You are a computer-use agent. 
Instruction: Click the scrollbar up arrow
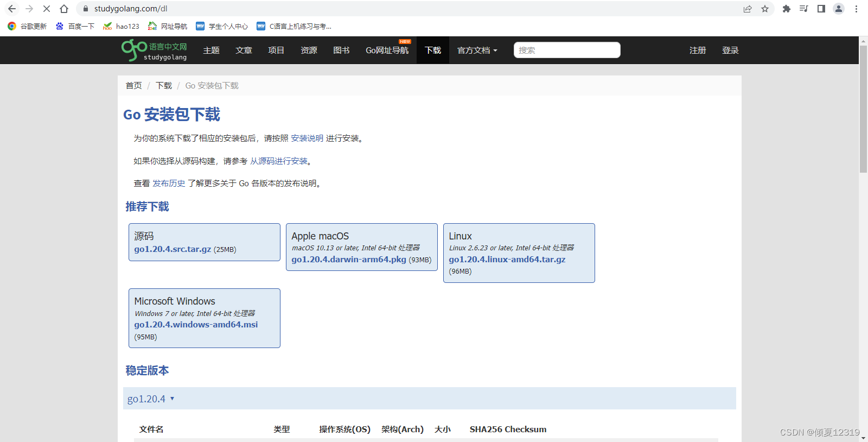[863, 41]
